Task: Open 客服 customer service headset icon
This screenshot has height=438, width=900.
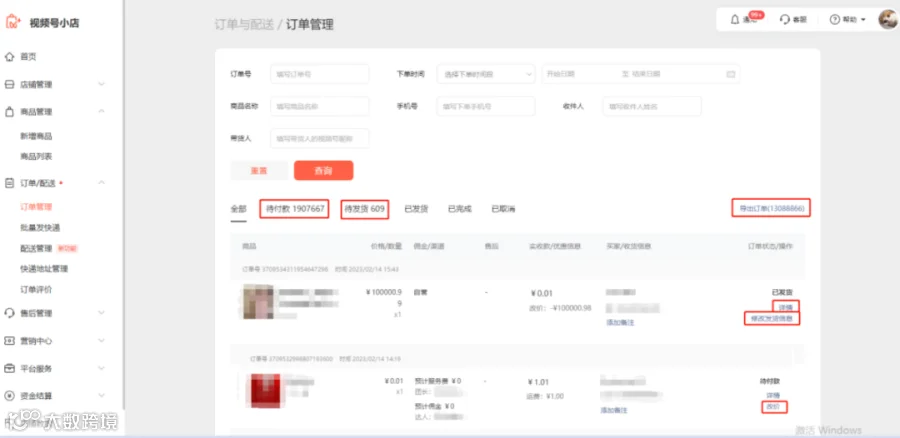Action: coord(785,20)
